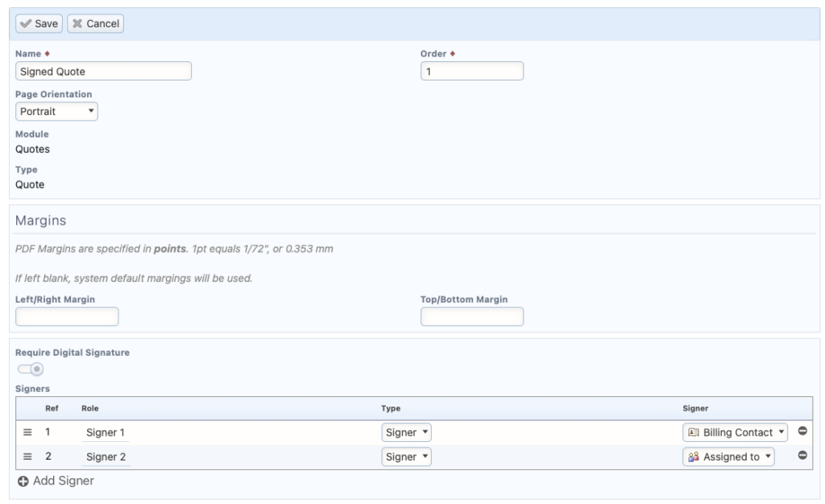Open the Page Orientation dropdown
Image resolution: width=825 pixels, height=504 pixels.
pos(57,111)
